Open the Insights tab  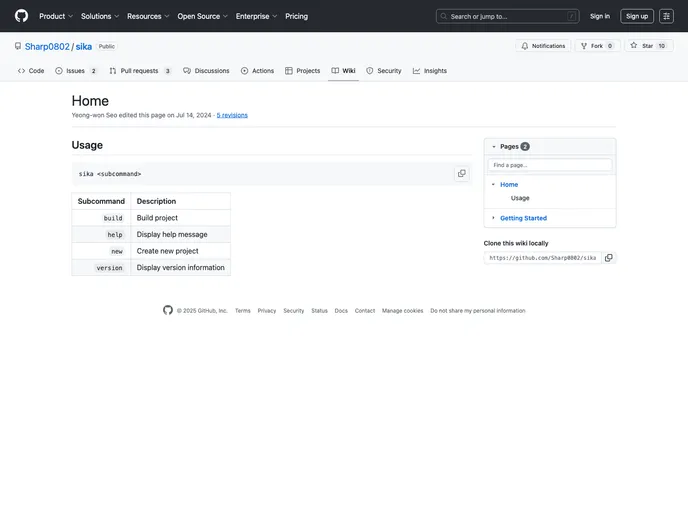pyautogui.click(x=430, y=71)
